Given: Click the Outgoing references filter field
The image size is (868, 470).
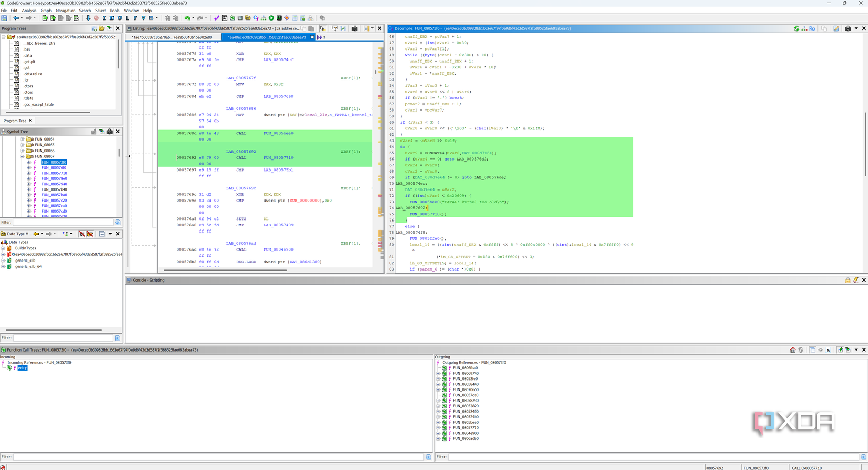Looking at the screenshot, I should (654, 457).
